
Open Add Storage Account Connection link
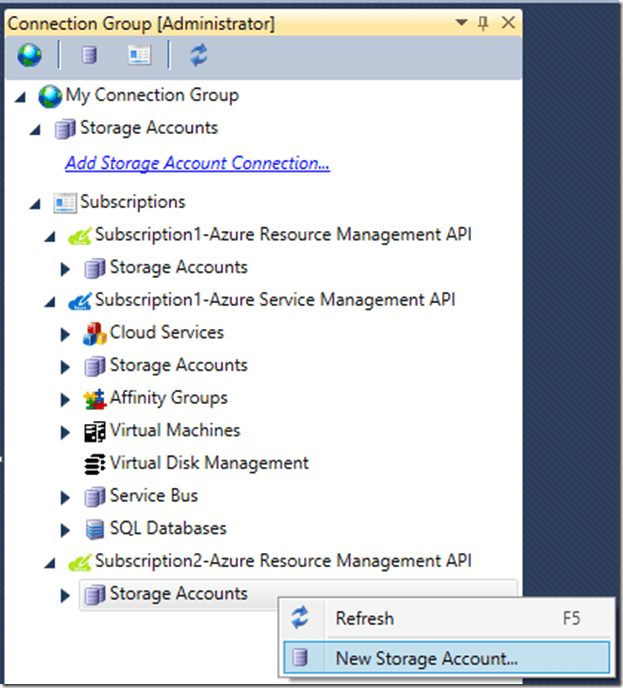(197, 163)
